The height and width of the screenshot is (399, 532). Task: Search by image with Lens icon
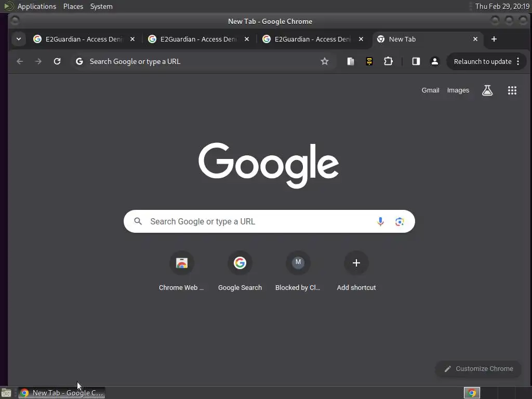[400, 221]
